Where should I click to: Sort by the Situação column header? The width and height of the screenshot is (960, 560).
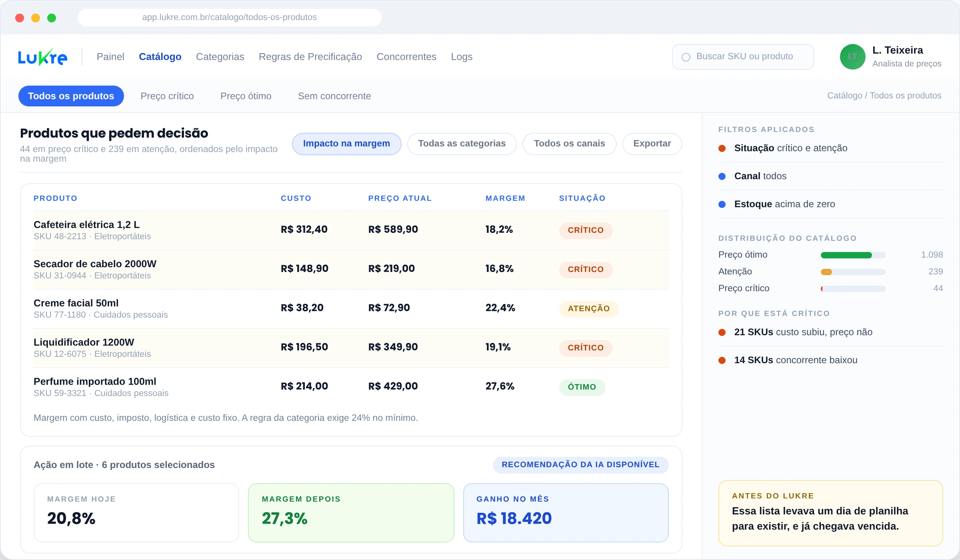click(x=582, y=198)
